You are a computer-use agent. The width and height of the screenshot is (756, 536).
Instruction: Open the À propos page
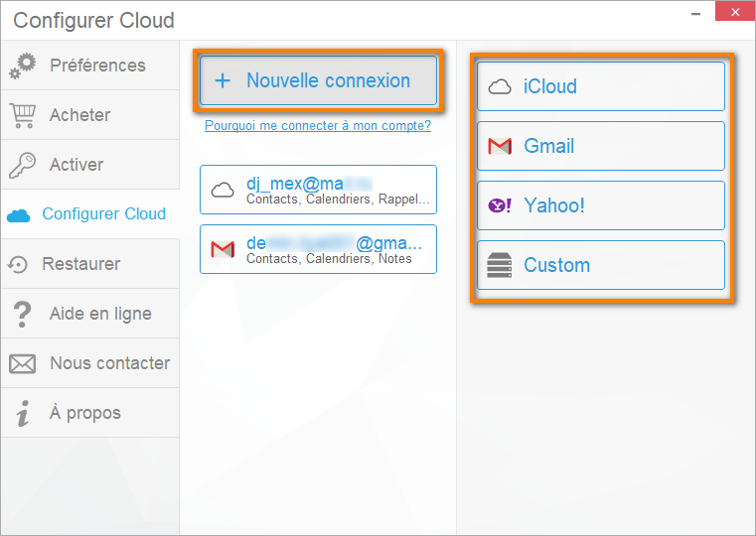pos(84,413)
